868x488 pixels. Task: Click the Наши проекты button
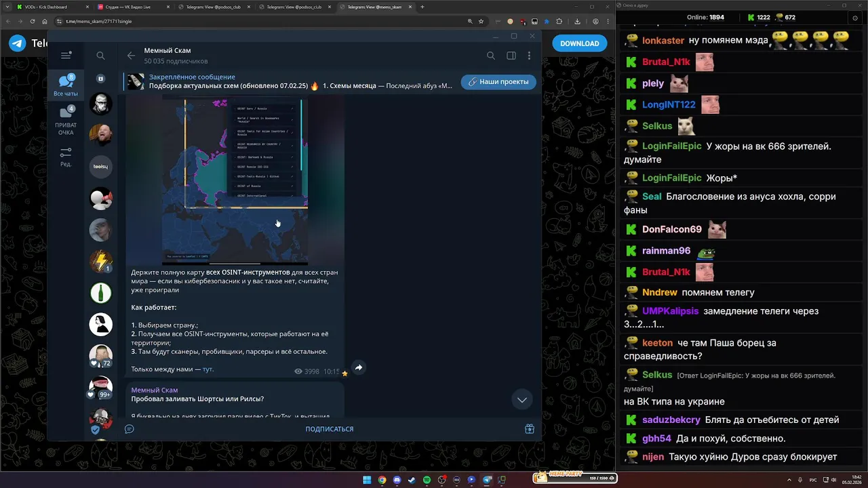coord(498,81)
